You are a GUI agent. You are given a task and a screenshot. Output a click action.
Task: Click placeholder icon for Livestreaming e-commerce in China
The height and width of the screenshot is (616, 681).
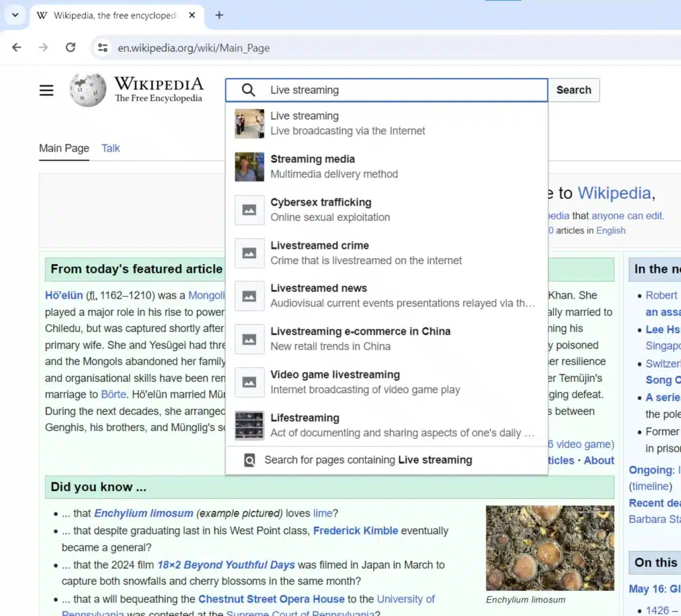(x=249, y=339)
